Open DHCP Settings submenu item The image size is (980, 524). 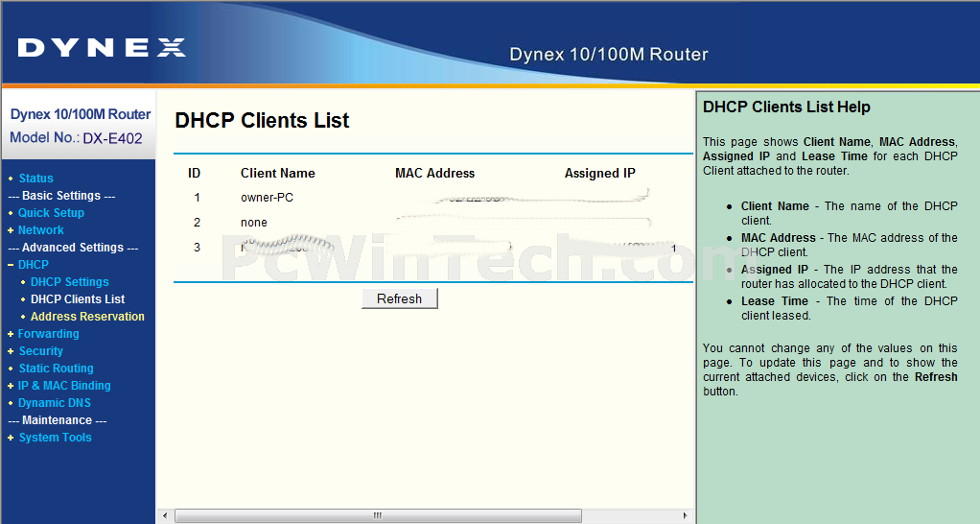point(69,282)
